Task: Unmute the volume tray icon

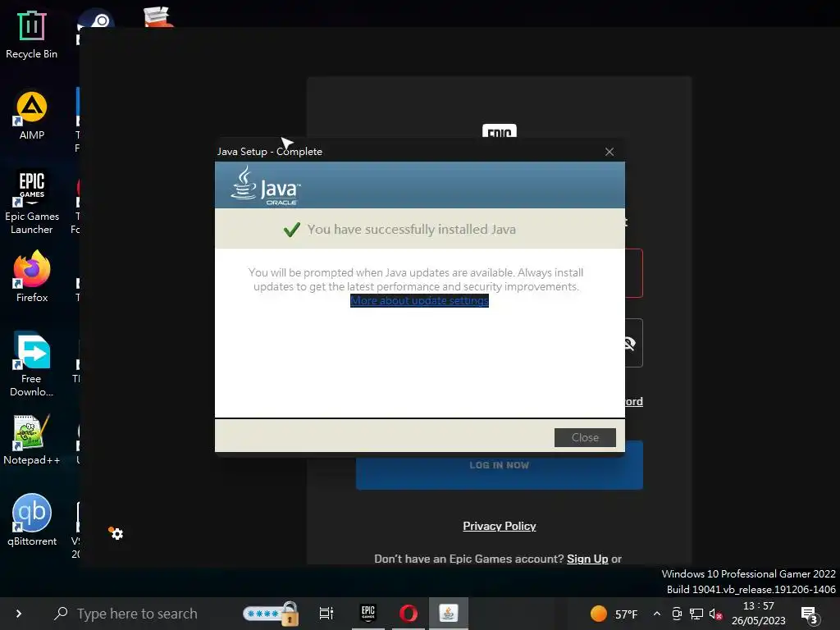Action: point(715,614)
